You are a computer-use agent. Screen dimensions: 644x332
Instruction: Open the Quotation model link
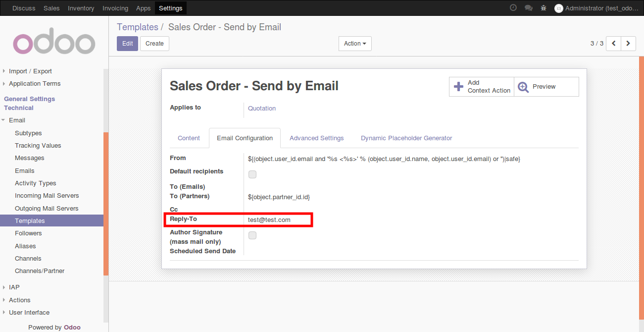pos(262,109)
